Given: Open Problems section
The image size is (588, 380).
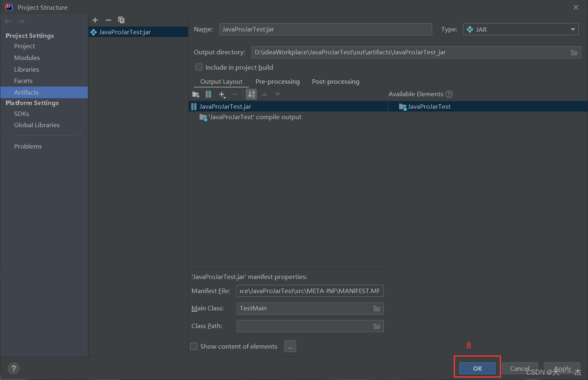Looking at the screenshot, I should [x=28, y=147].
